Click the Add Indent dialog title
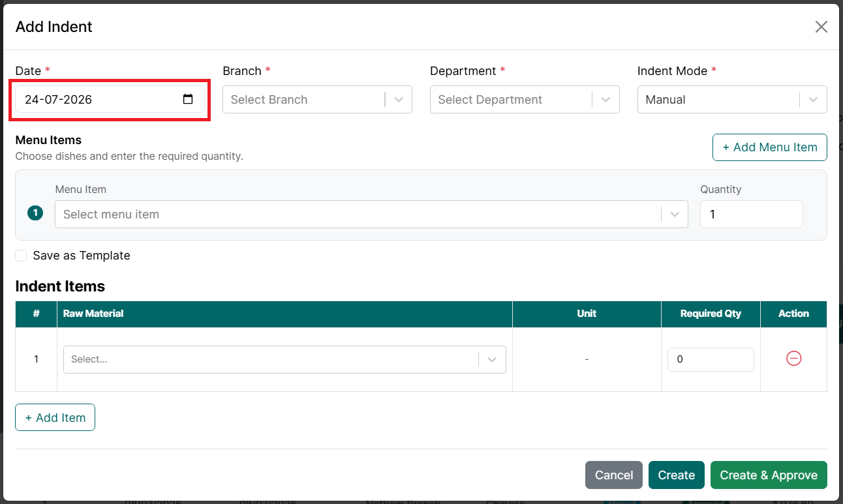 [x=54, y=27]
